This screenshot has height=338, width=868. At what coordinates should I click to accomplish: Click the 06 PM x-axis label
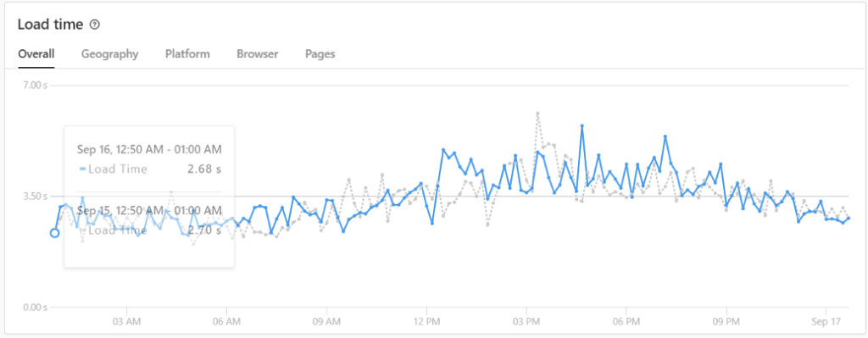[x=626, y=322]
